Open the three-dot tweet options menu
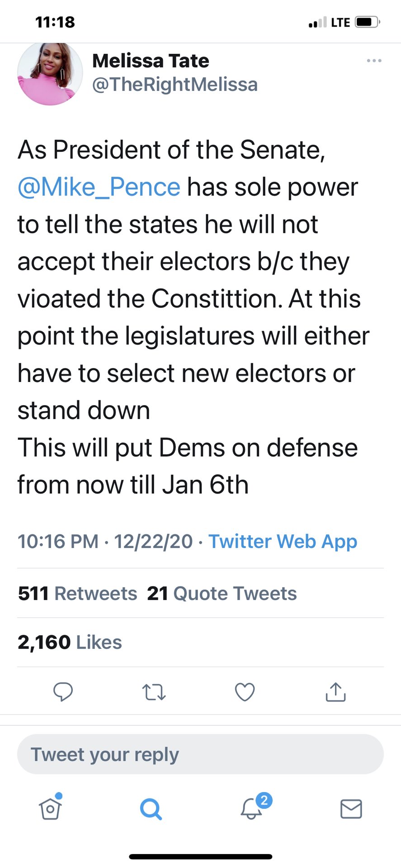 click(x=374, y=60)
